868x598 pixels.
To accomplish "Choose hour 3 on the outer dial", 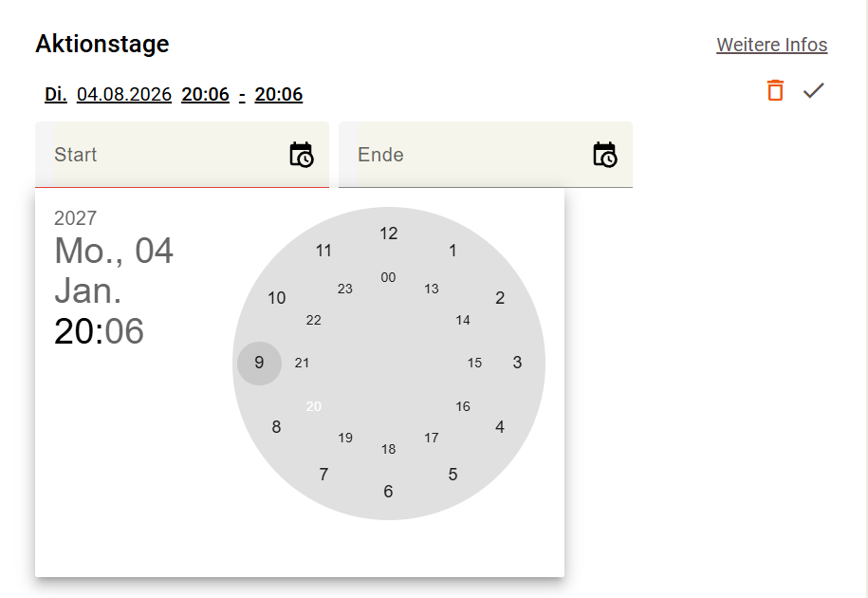I will click(x=517, y=363).
